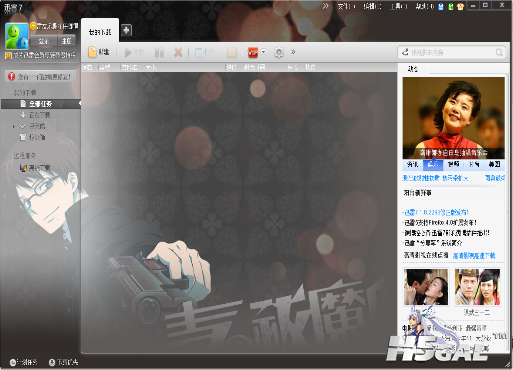The width and height of the screenshot is (513, 370).
Task: Click the Register button beside the avatar
Action: pos(67,41)
